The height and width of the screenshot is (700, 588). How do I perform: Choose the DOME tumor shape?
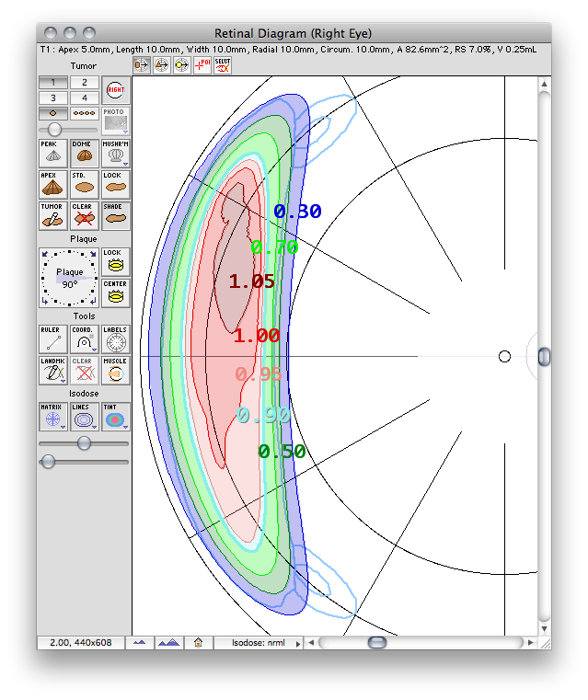click(x=85, y=153)
